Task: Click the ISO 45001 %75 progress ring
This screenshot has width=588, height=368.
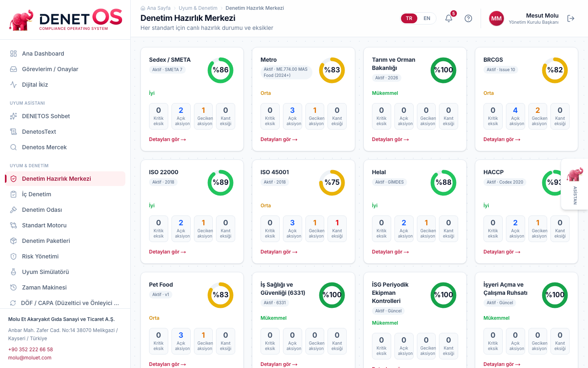Action: [x=332, y=182]
